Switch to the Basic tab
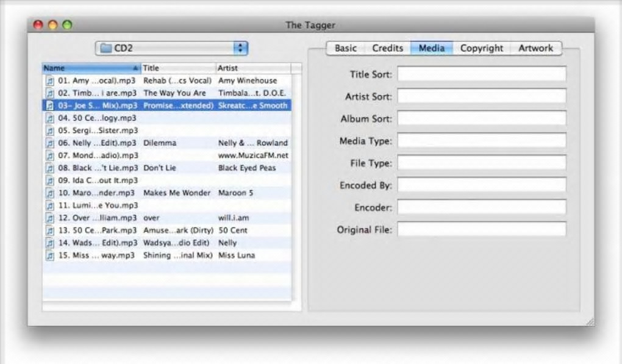Viewport: 622px width, 364px height. tap(346, 48)
